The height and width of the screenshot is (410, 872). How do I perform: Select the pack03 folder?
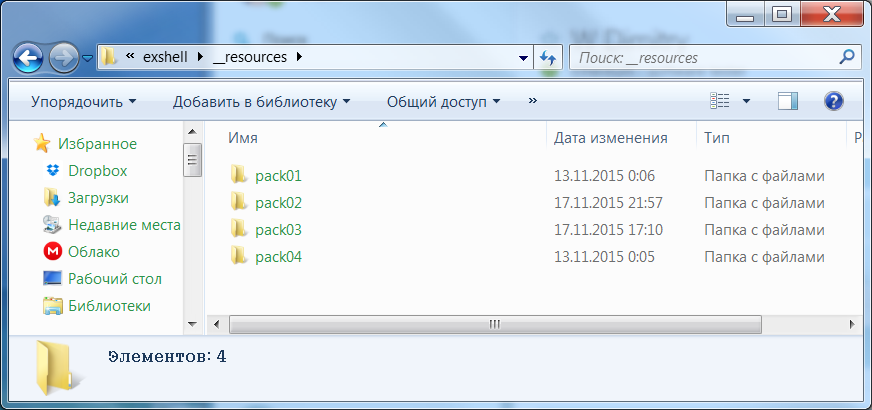[278, 230]
